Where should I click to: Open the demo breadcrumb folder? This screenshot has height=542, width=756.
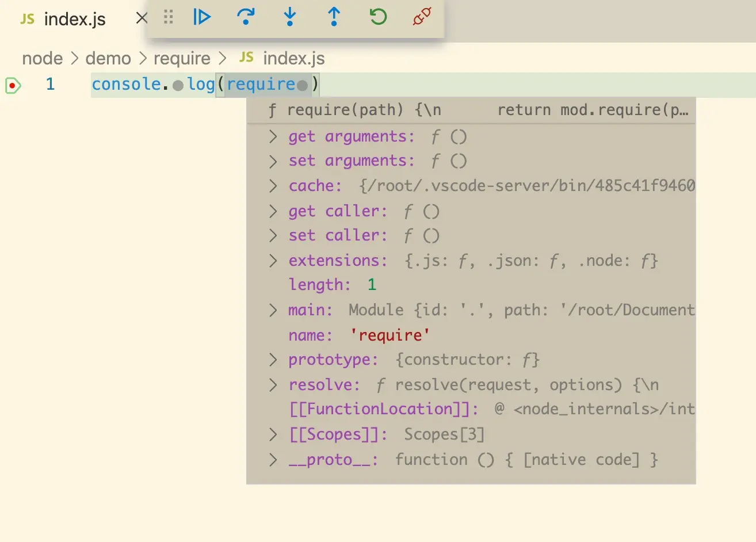(108, 58)
